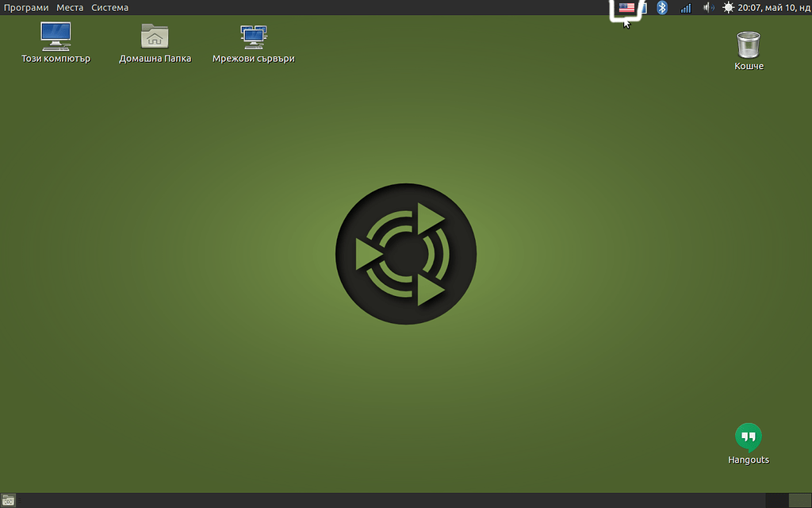Click the battery indicator in the top panel
Viewport: 812px width, 508px height.
645,7
